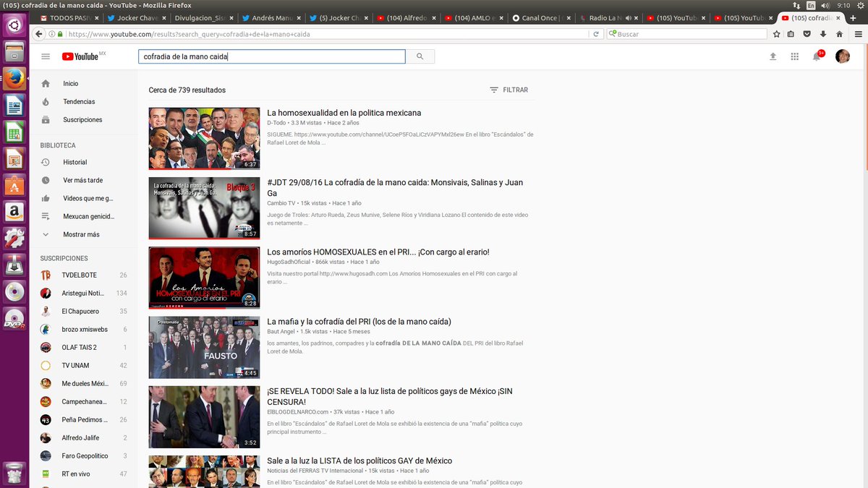
Task: Focus the YouTube search input field
Action: point(272,56)
